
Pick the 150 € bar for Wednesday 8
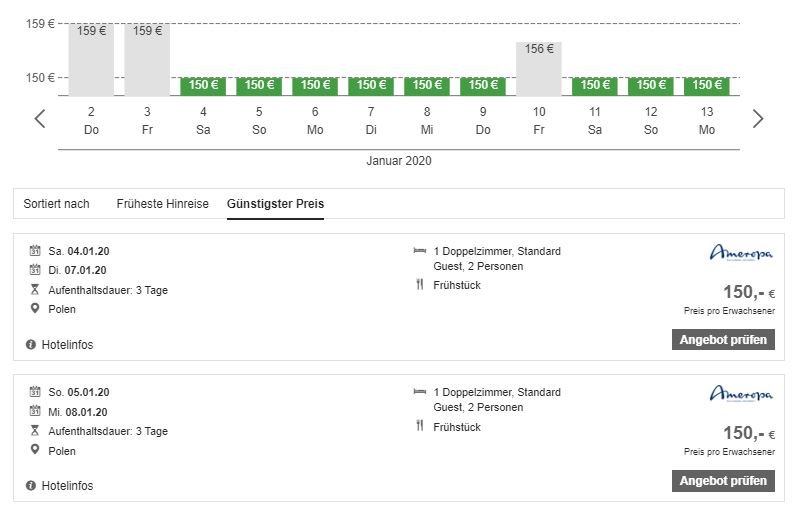click(x=427, y=85)
